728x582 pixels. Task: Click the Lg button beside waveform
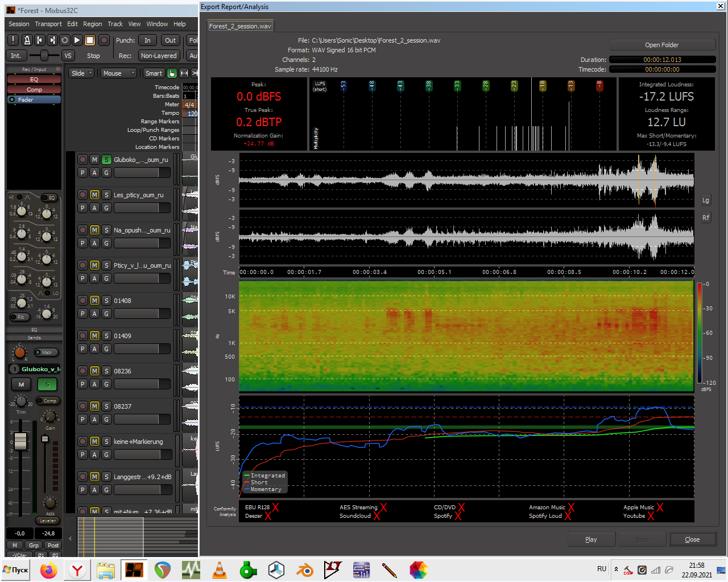pyautogui.click(x=705, y=200)
